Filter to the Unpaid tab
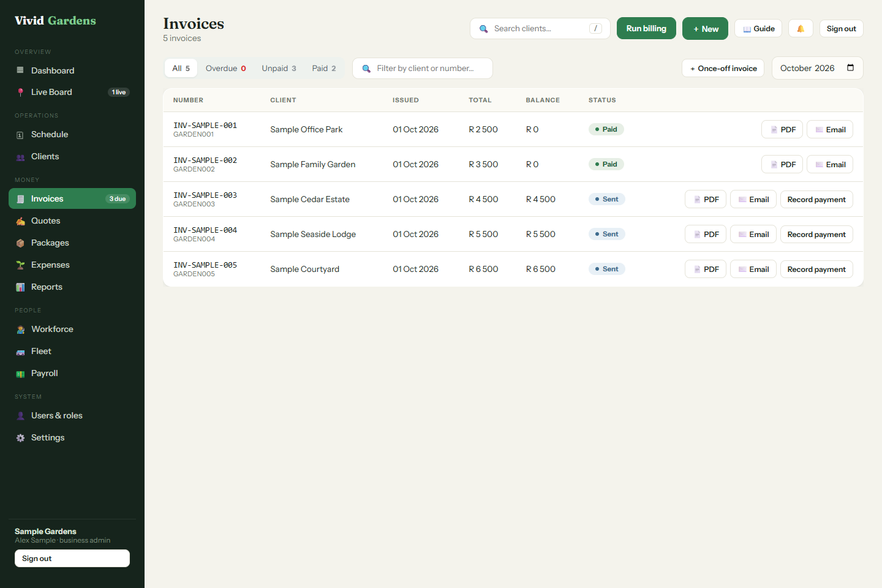The image size is (882, 588). [x=279, y=68]
